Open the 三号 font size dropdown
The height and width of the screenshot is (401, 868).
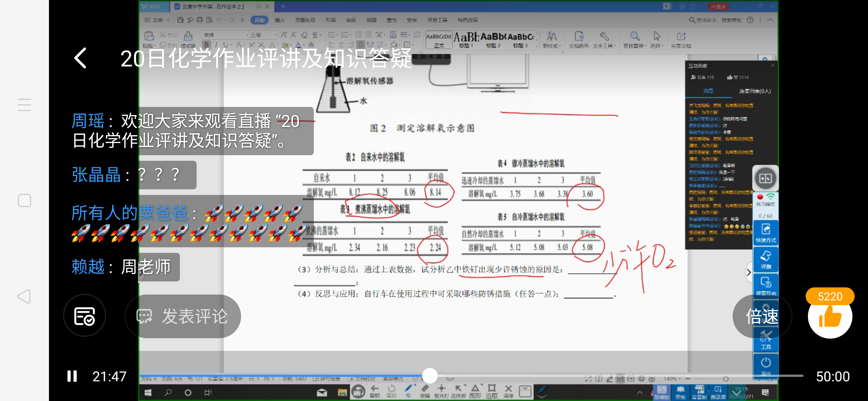[x=275, y=35]
